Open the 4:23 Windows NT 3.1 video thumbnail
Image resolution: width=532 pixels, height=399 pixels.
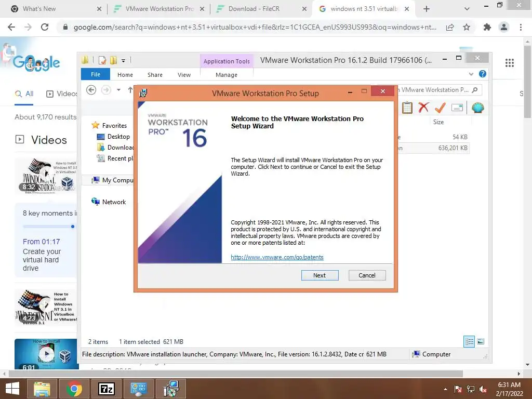[x=46, y=308]
